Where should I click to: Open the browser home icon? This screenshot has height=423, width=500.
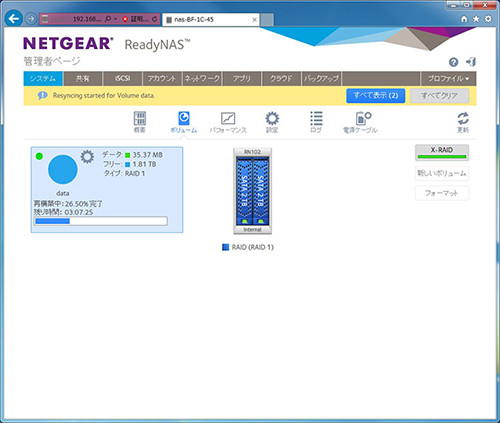click(464, 19)
